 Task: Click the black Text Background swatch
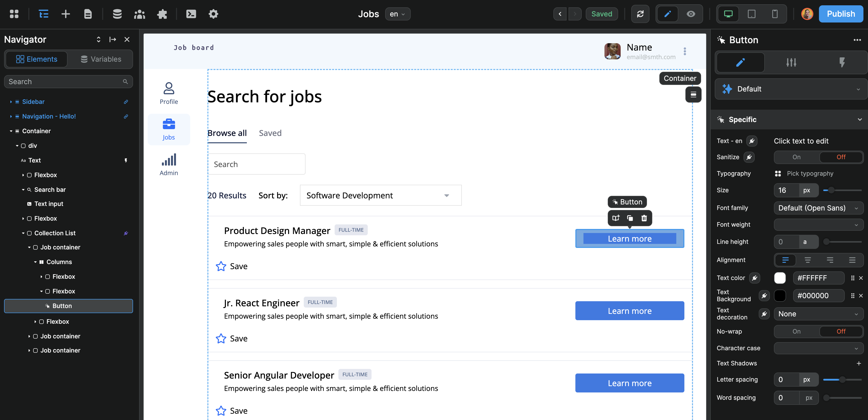coord(780,296)
